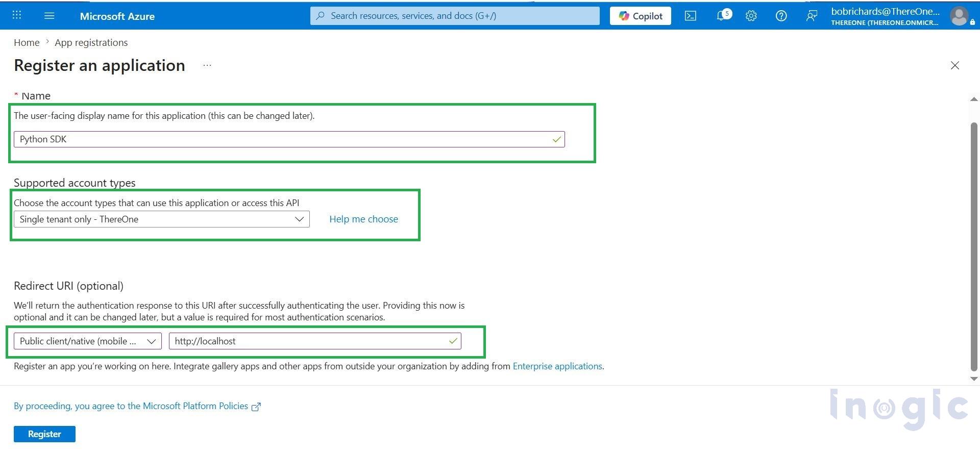The height and width of the screenshot is (455, 980).
Task: Open the Azure portal apps grid icon
Action: tap(17, 15)
